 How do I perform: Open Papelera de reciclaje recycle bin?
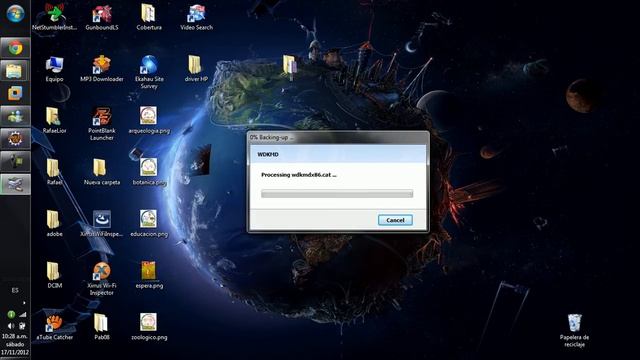(x=574, y=330)
